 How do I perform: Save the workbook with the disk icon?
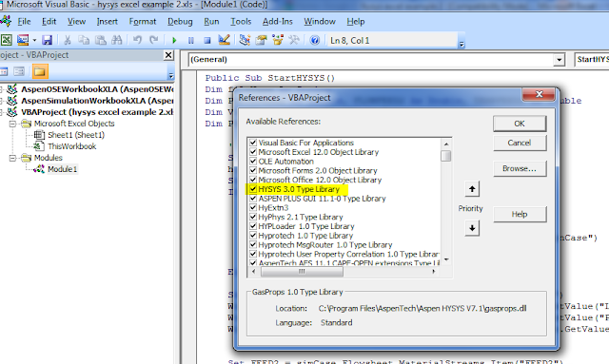(x=47, y=40)
